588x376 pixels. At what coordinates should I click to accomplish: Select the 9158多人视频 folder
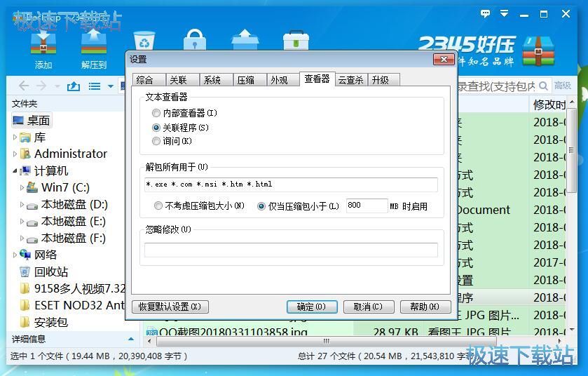(x=72, y=288)
